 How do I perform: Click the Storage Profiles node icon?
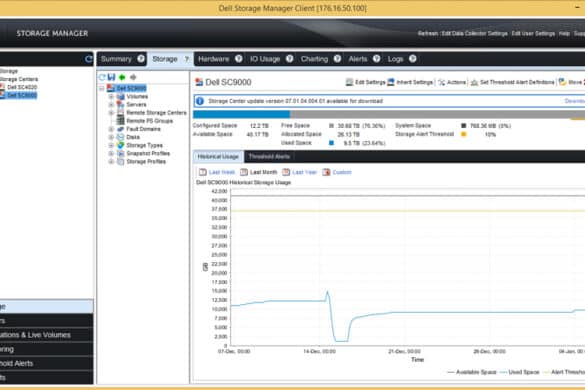[121, 162]
